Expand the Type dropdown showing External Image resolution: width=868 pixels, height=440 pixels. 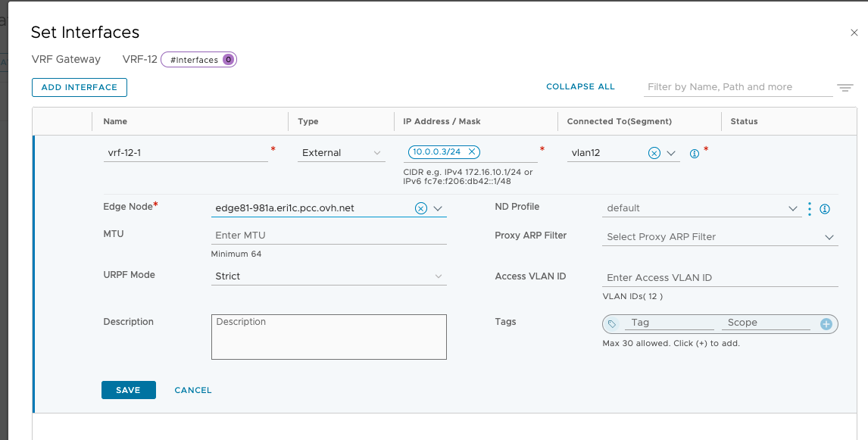click(377, 153)
